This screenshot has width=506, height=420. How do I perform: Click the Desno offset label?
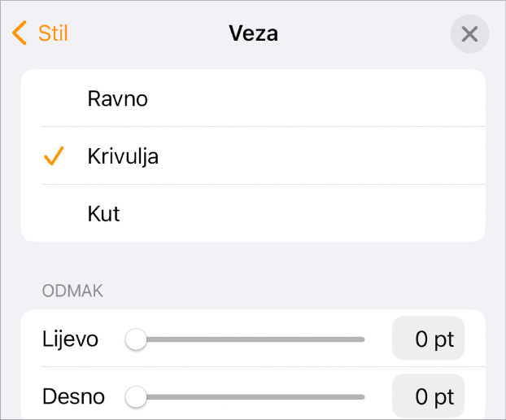click(73, 397)
